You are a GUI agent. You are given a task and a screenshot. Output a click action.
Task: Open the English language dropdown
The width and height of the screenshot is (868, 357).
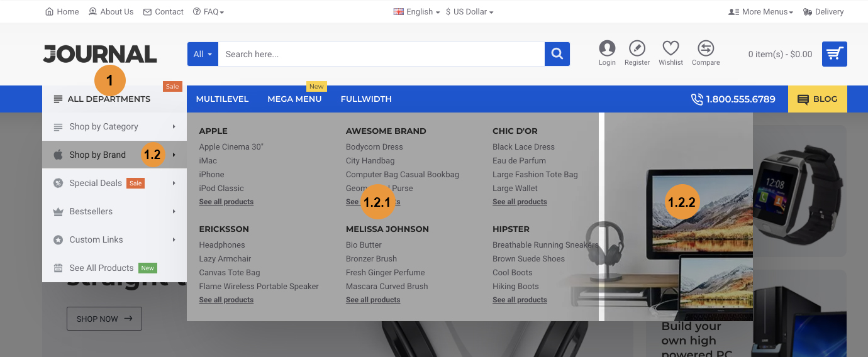(x=416, y=11)
